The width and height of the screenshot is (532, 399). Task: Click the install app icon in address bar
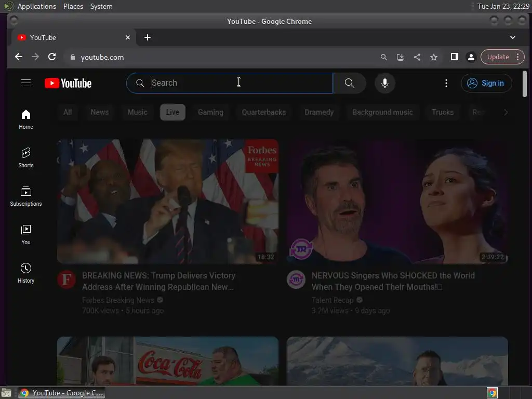click(401, 57)
